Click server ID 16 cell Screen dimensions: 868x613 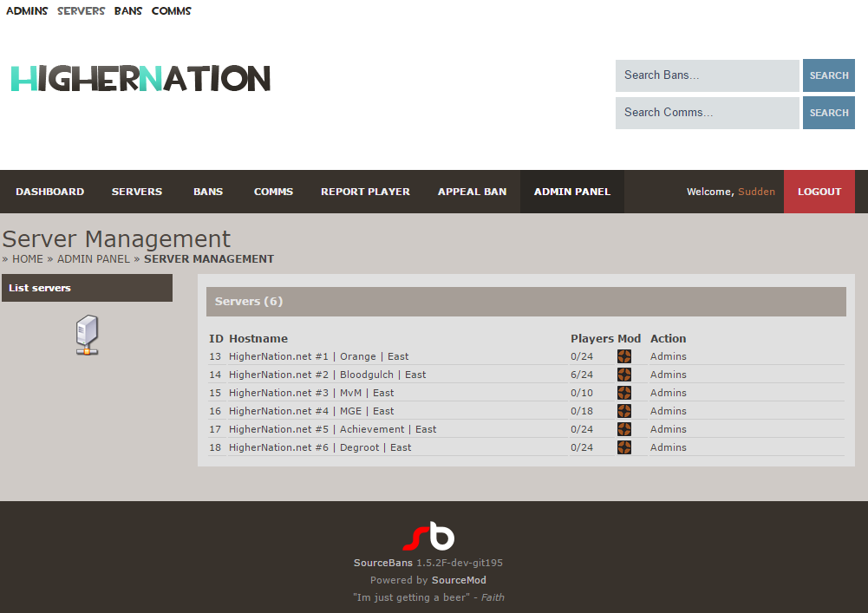215,412
